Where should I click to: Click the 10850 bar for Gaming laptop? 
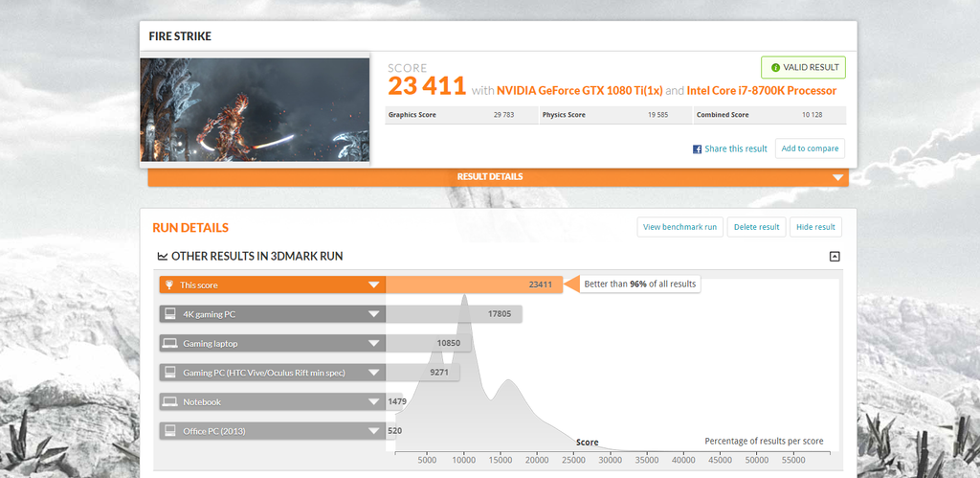428,344
